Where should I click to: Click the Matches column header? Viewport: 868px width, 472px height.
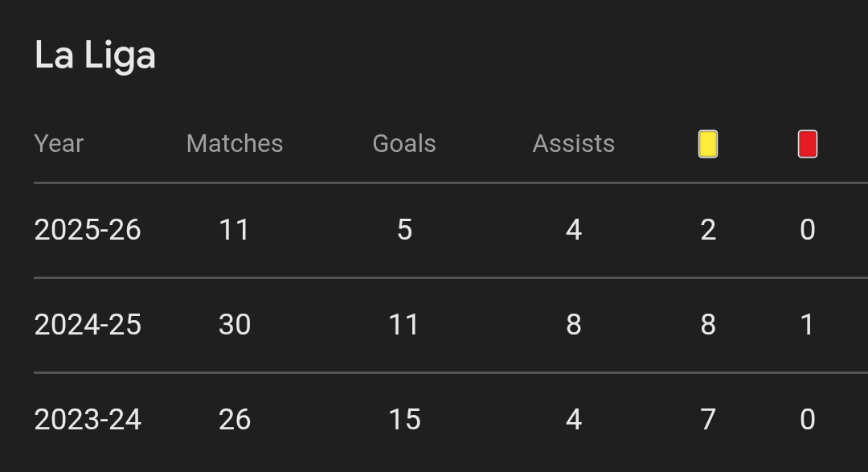pos(235,144)
